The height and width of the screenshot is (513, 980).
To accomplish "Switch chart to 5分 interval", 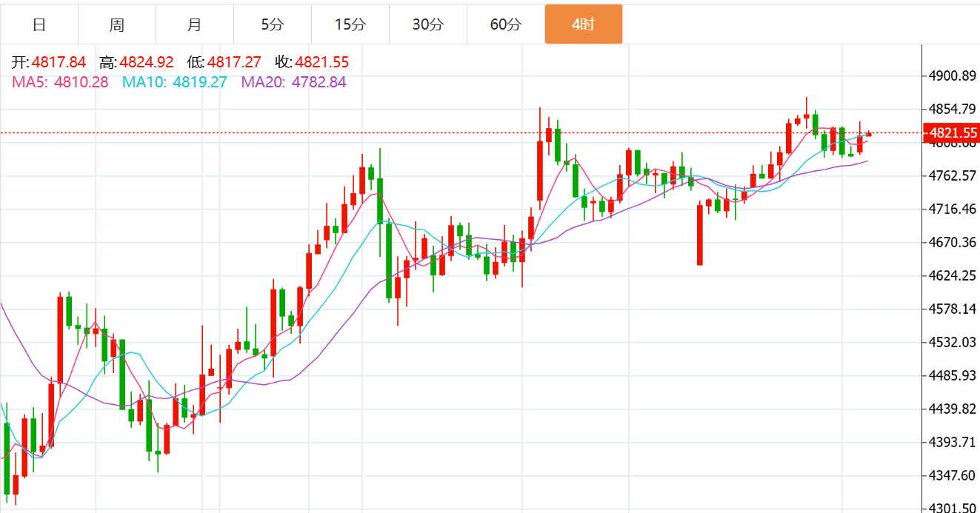I will pyautogui.click(x=273, y=24).
